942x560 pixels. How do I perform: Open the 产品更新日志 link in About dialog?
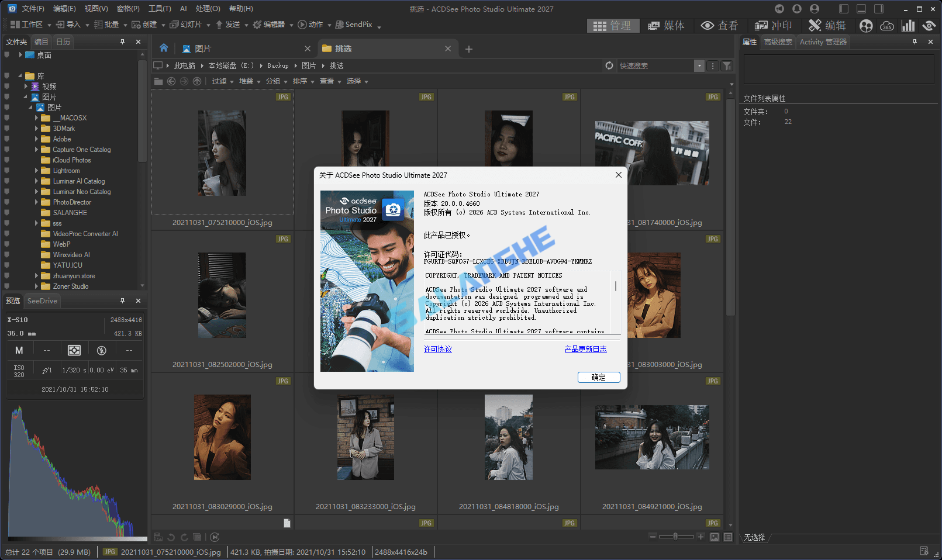pyautogui.click(x=586, y=349)
